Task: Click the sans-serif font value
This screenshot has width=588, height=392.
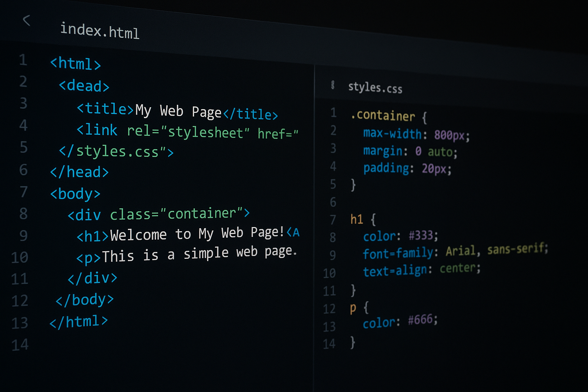Action: pyautogui.click(x=517, y=249)
